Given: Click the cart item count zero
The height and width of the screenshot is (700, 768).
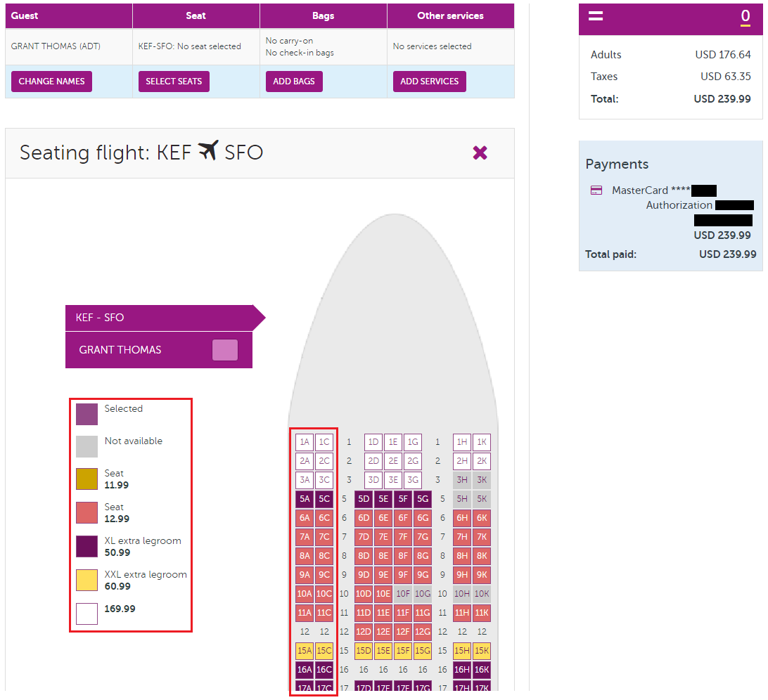Looking at the screenshot, I should coord(745,17).
